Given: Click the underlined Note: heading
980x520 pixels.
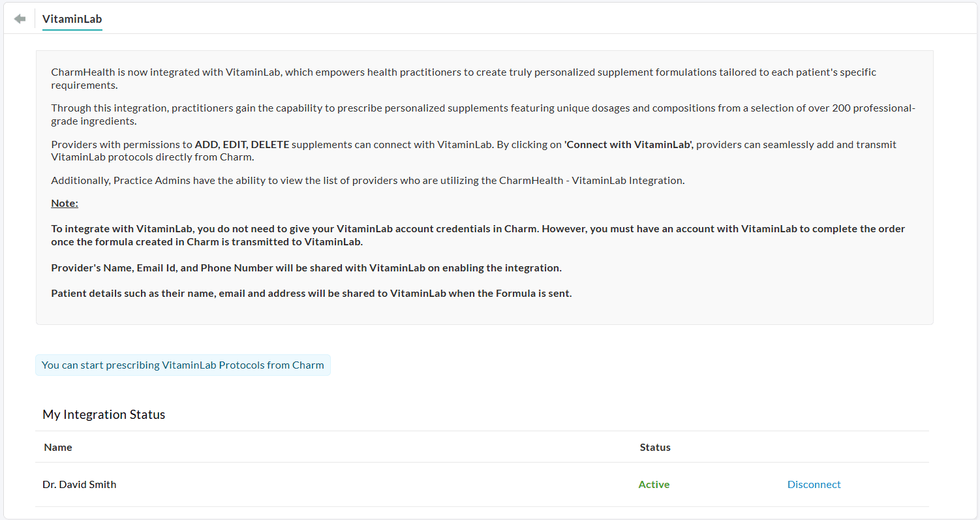Looking at the screenshot, I should coord(65,203).
